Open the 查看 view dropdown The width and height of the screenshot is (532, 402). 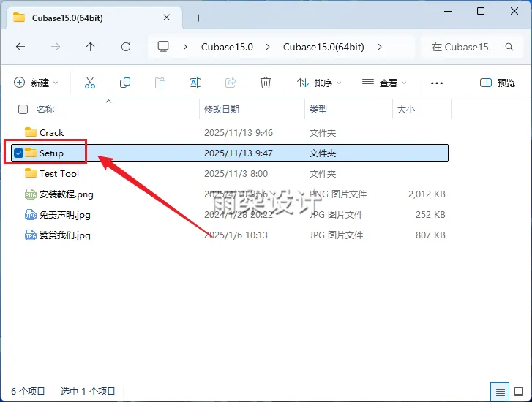[384, 83]
